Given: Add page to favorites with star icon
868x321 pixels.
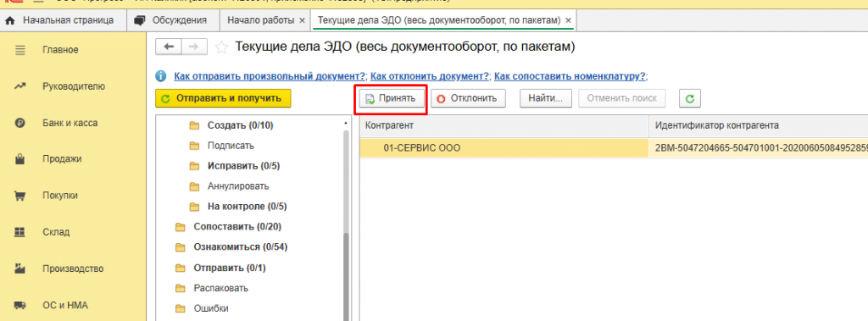Looking at the screenshot, I should [x=221, y=47].
